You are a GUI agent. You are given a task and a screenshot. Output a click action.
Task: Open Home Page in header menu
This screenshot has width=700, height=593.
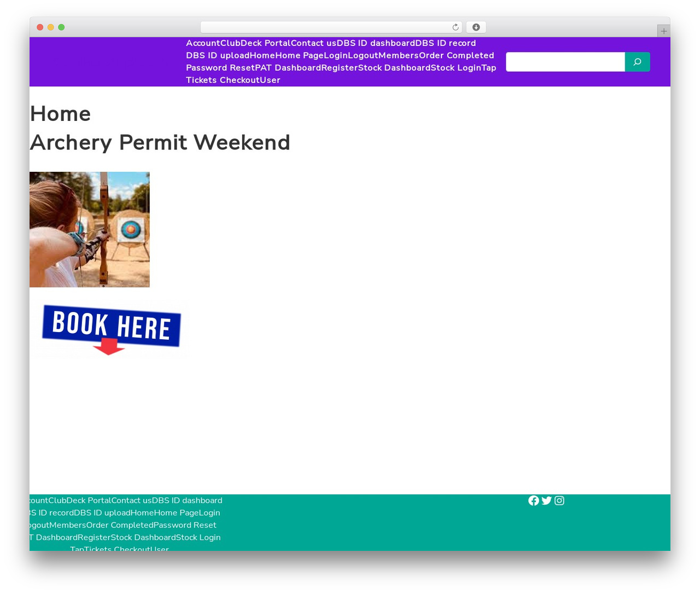click(300, 55)
